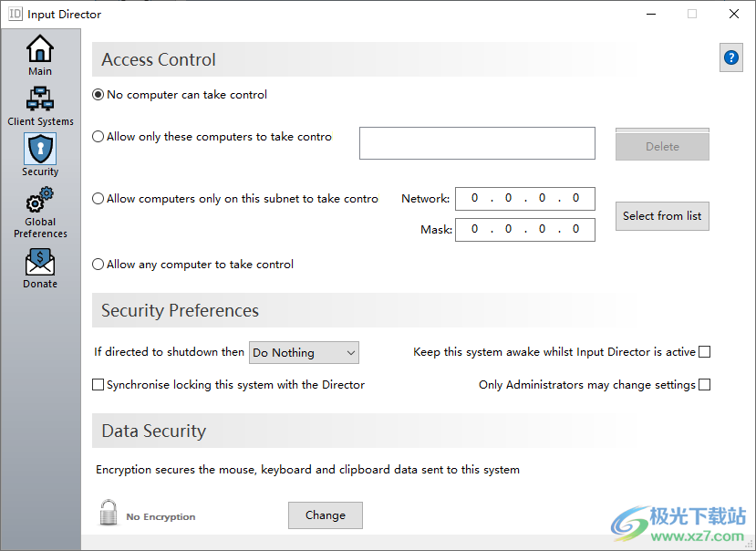Click the Mask: label

pos(436,229)
